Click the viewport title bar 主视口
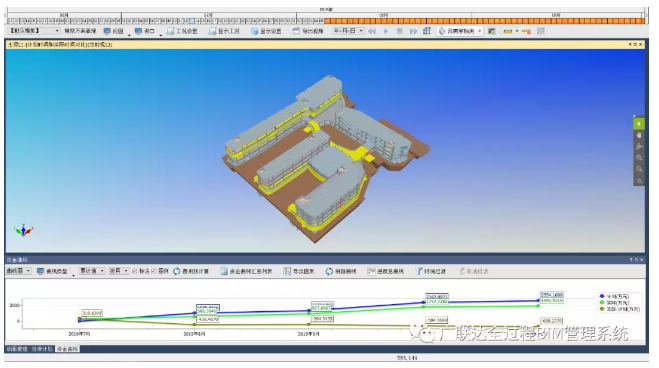The image size is (659, 368). pos(324,44)
